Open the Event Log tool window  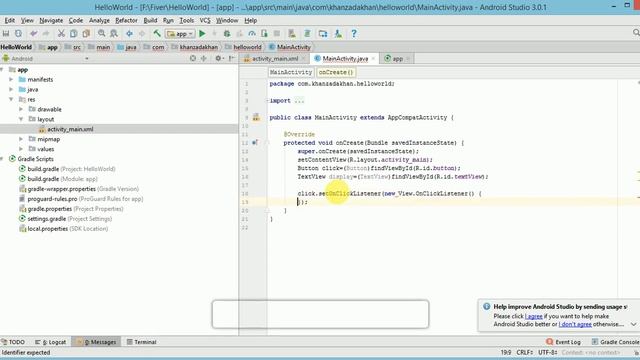[x=564, y=342]
